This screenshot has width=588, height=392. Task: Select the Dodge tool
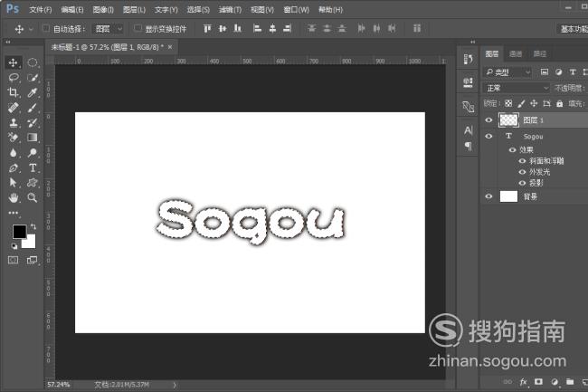point(33,153)
